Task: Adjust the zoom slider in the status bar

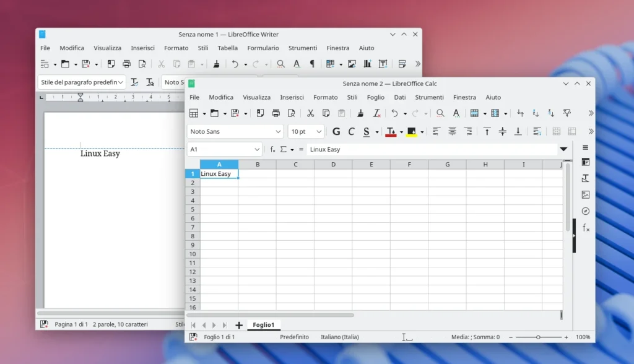Action: point(537,337)
